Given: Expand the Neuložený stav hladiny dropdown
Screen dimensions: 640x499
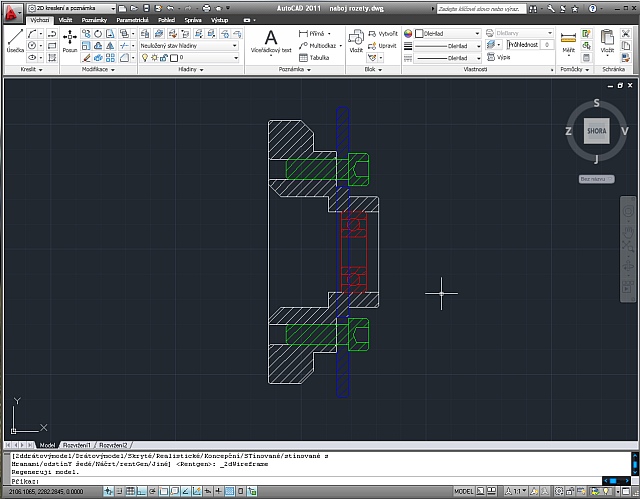Looking at the screenshot, I should pyautogui.click(x=189, y=45).
